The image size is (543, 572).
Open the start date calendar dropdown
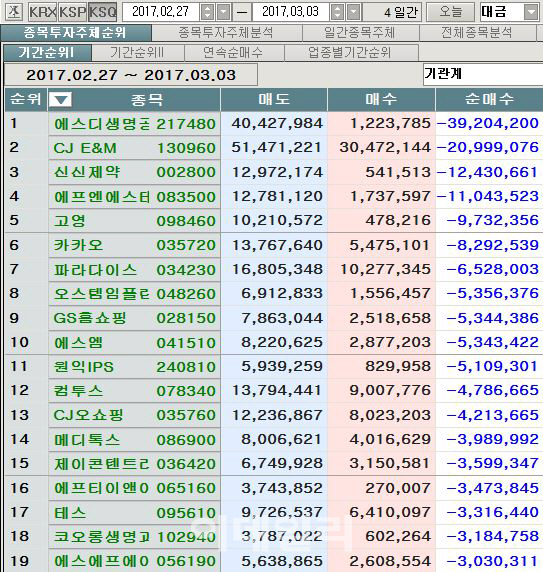tap(224, 12)
